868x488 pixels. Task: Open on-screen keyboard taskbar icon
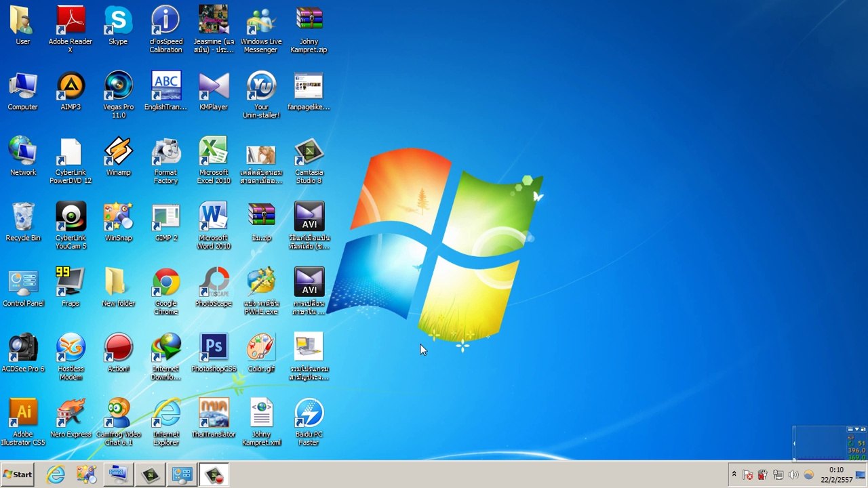[118, 474]
